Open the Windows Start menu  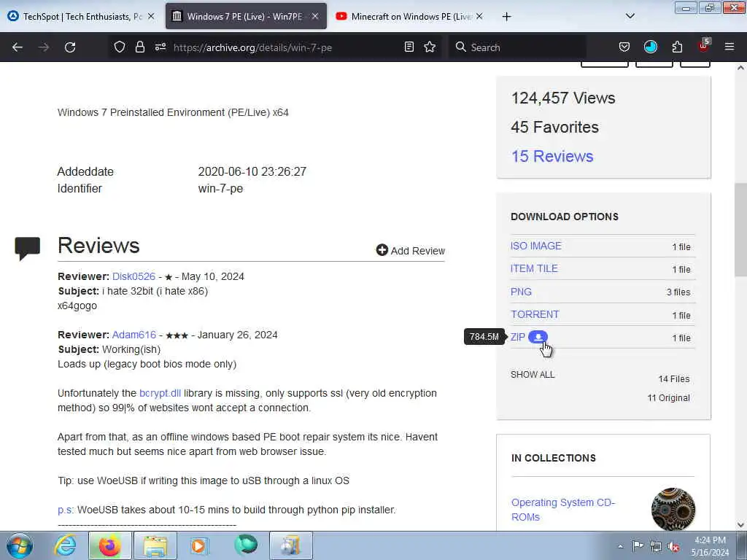[x=20, y=545]
